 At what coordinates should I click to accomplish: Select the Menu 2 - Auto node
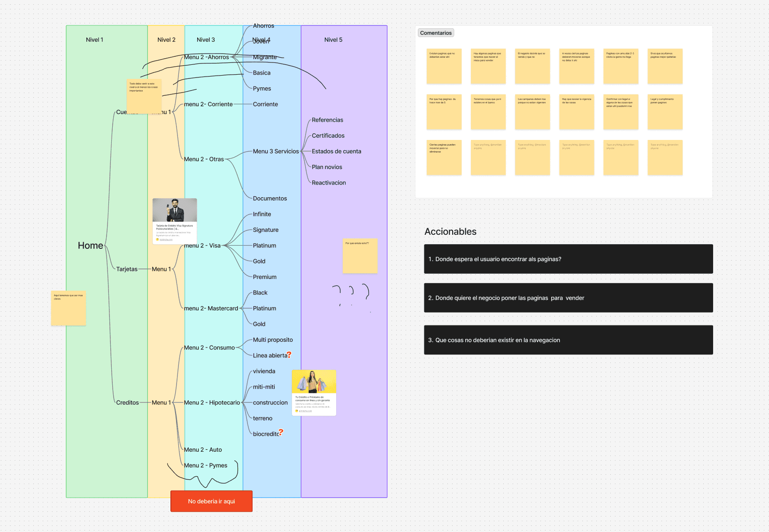coord(203,450)
